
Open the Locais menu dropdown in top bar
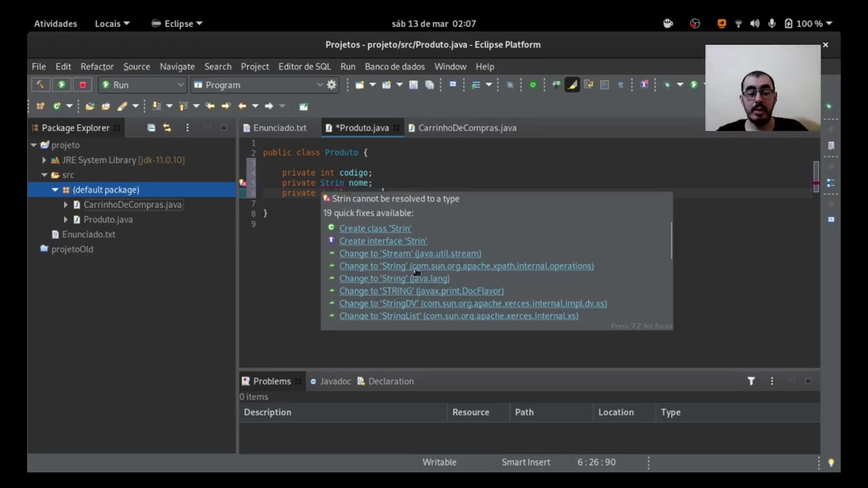point(112,24)
